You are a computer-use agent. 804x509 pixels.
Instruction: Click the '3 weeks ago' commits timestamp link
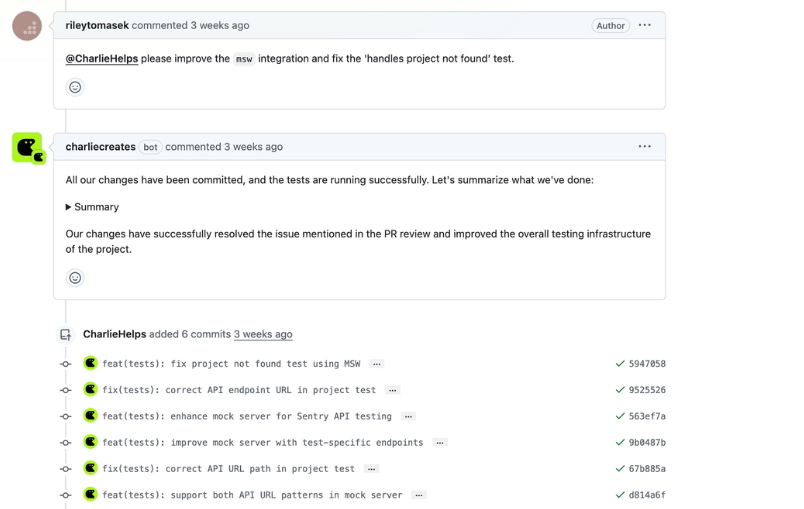point(263,334)
